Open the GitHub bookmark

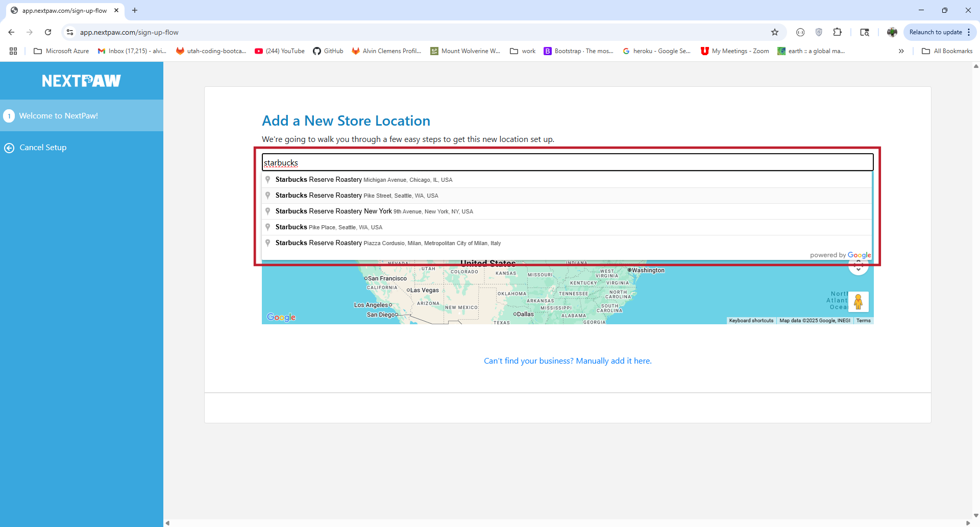328,51
